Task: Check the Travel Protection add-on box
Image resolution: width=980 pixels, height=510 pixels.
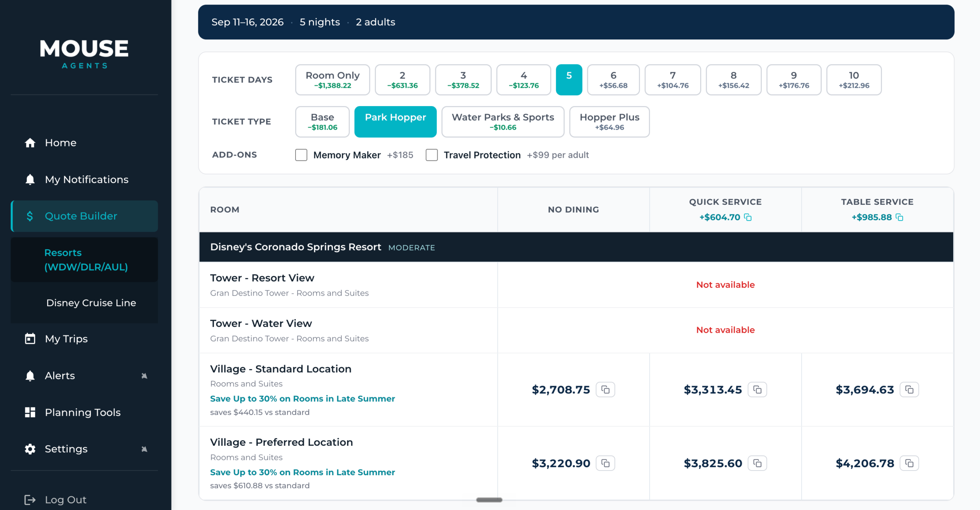Action: point(432,155)
